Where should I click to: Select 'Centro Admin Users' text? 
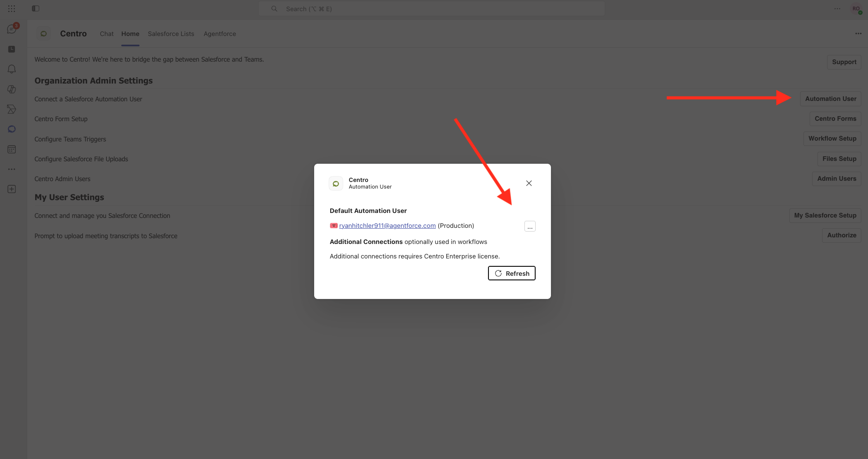pyautogui.click(x=63, y=179)
